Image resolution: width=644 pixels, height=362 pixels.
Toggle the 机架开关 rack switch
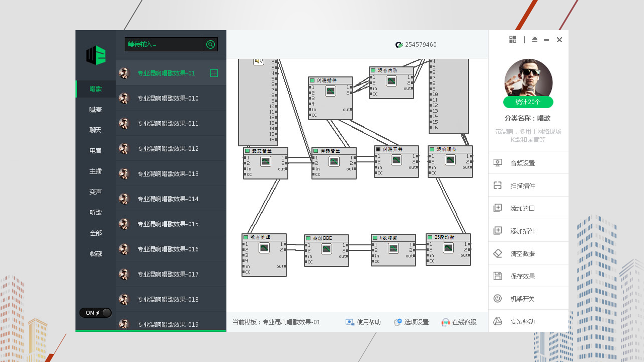coord(498,298)
